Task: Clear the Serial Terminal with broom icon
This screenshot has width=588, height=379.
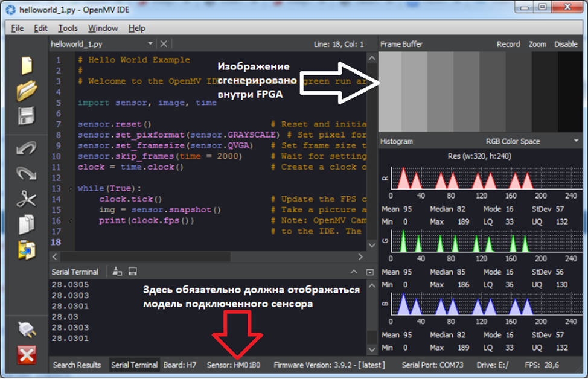Action: (118, 272)
